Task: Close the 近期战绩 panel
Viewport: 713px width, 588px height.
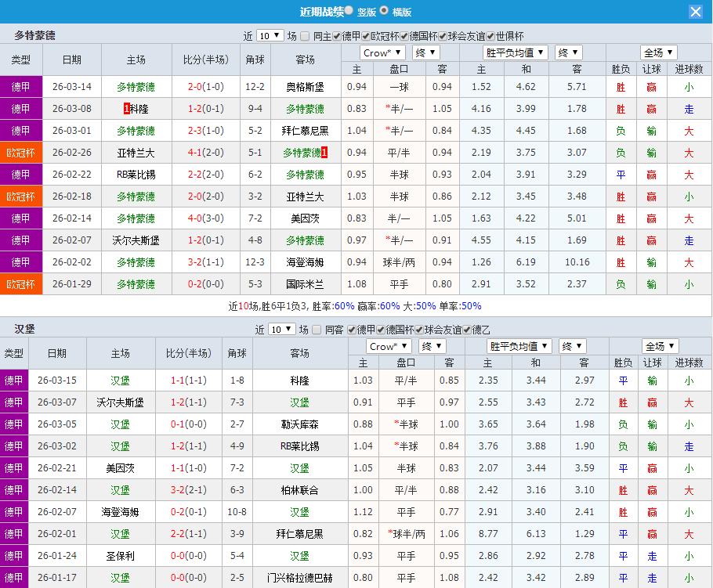Action: [696, 12]
